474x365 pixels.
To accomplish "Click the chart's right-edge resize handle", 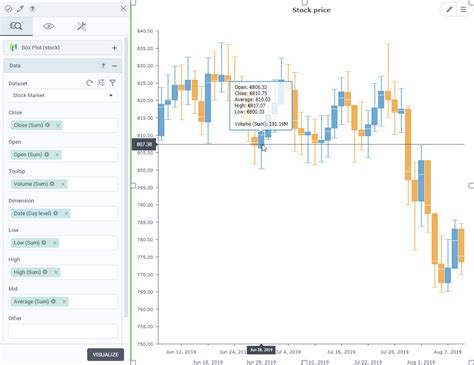I will tap(471, 185).
